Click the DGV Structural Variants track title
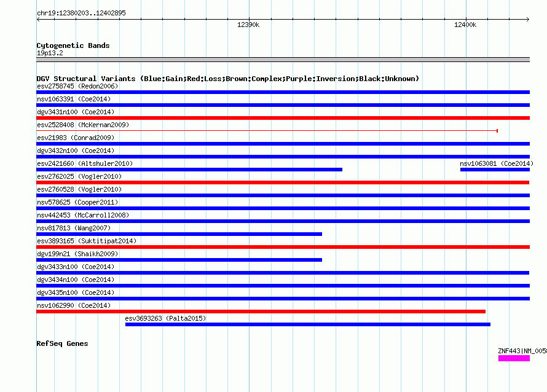Viewport: 547px width, 392px height. (227, 79)
